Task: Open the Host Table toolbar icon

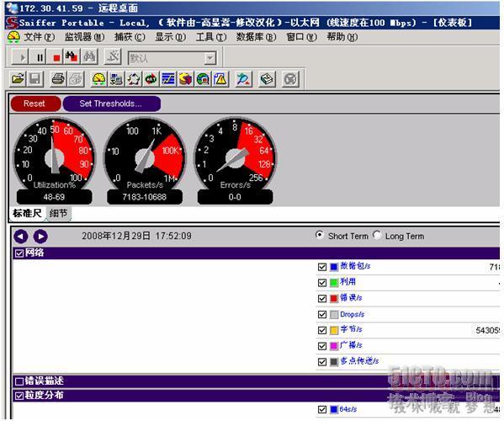Action: [x=116, y=78]
